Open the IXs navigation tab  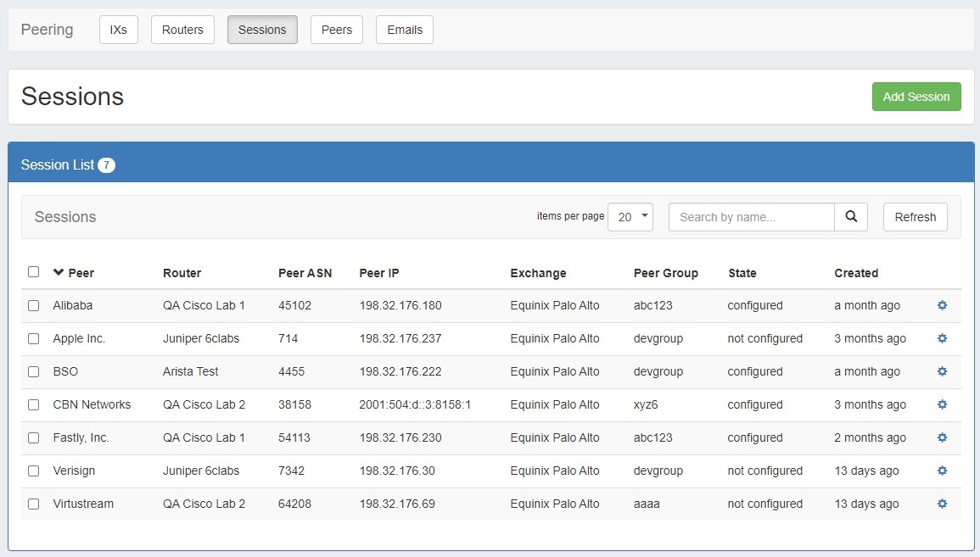click(x=118, y=30)
